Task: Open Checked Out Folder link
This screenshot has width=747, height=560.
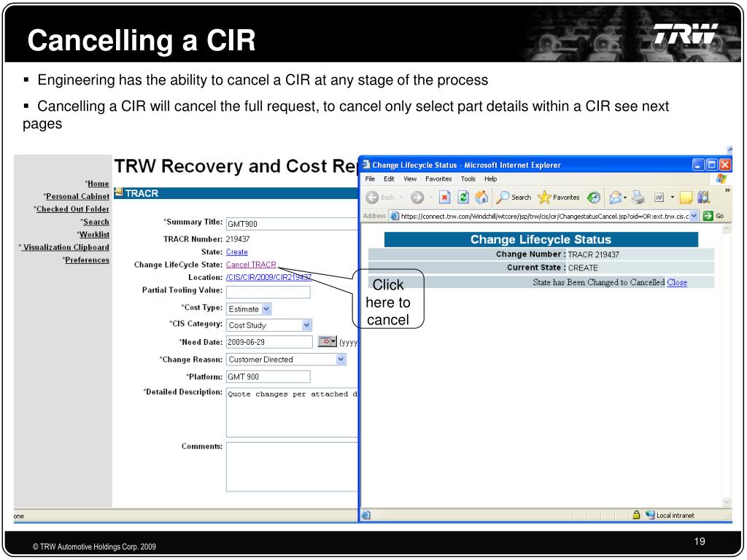Action: coord(73,209)
